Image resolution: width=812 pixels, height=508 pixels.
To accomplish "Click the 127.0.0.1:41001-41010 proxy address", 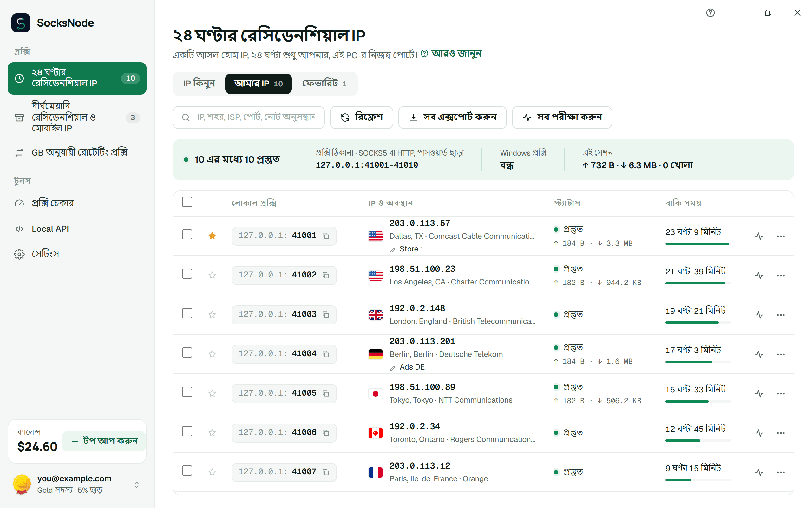I will 367,165.
